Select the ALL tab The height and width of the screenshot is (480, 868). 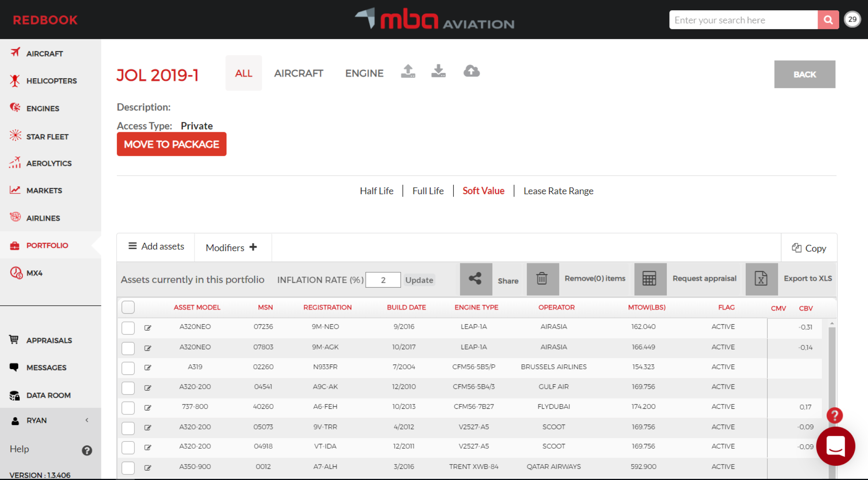(x=243, y=73)
